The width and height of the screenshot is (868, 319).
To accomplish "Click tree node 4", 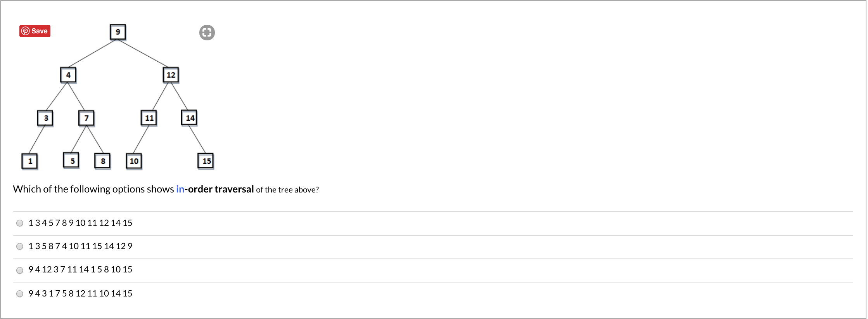I will 68,75.
